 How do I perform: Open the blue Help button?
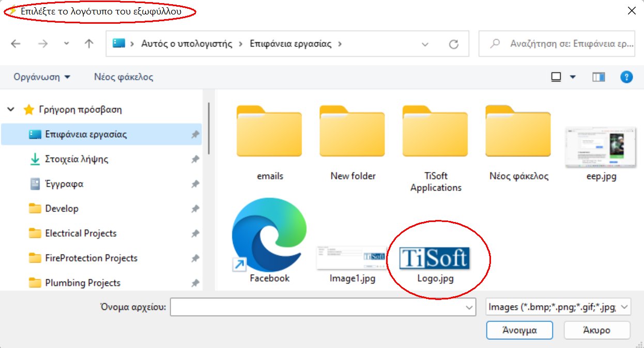click(626, 76)
